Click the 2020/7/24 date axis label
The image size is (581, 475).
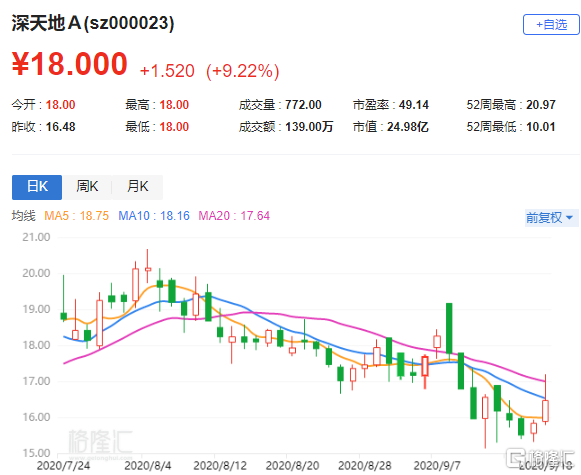click(63, 465)
